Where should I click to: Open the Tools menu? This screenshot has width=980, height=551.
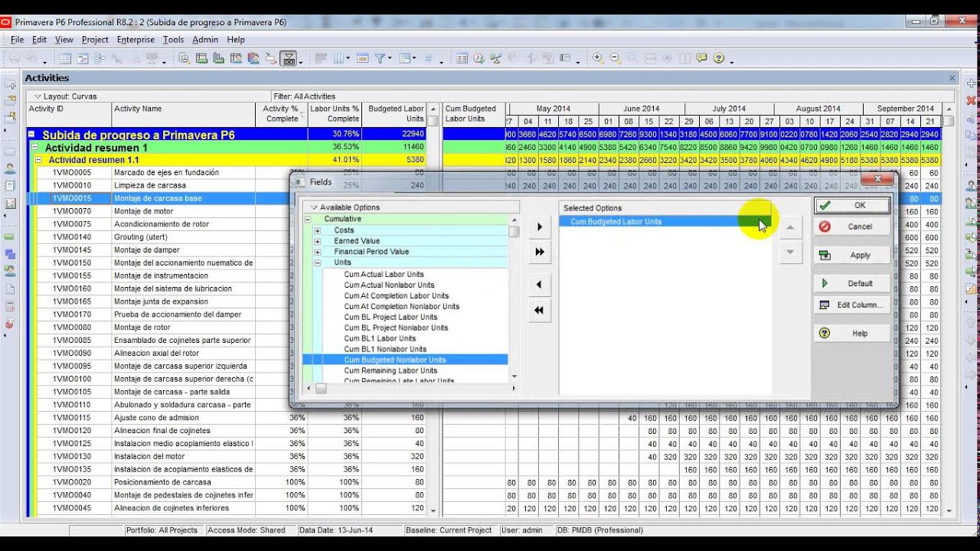pos(173,40)
